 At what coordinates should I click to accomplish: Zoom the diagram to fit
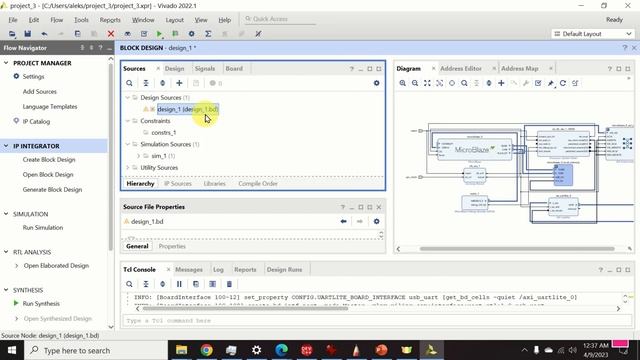(x=427, y=83)
